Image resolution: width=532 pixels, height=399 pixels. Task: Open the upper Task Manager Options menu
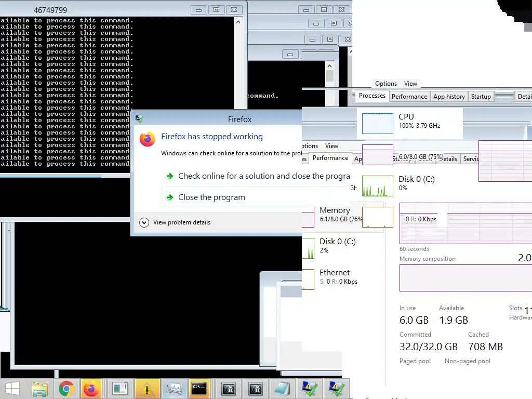[x=386, y=84]
